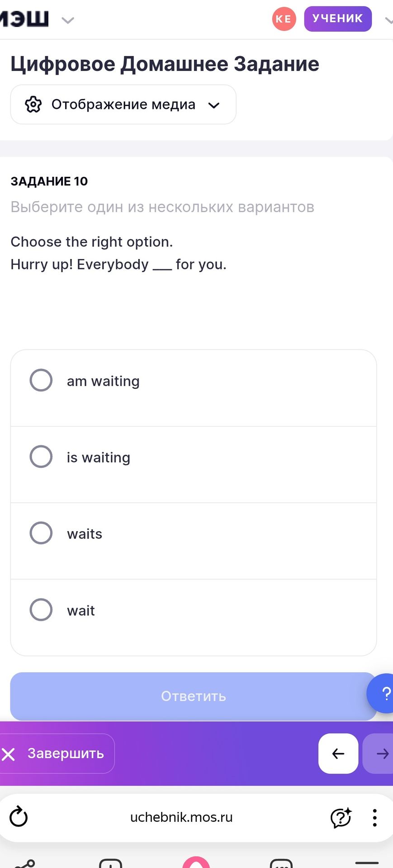Click the Завершить finish button
The image size is (393, 868).
pos(57,754)
